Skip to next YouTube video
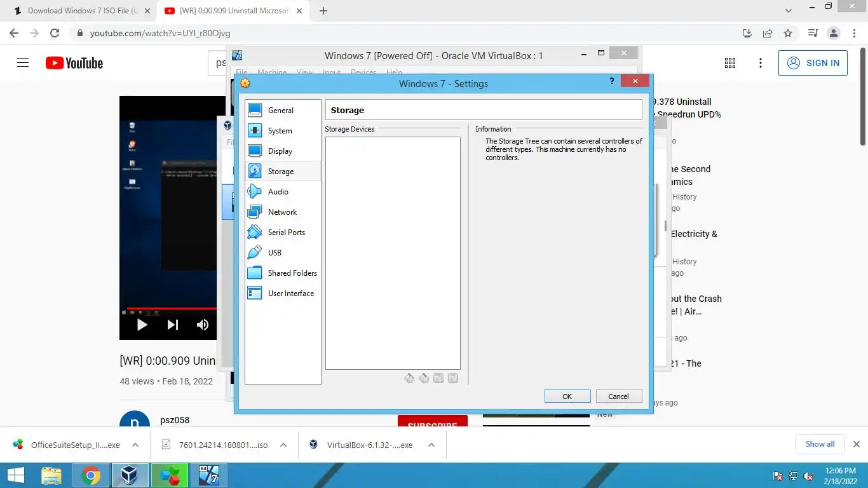868x488 pixels. point(173,325)
